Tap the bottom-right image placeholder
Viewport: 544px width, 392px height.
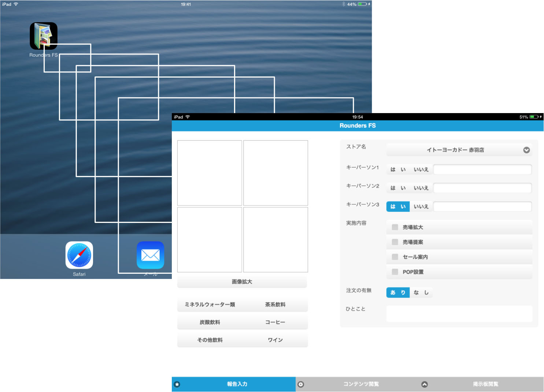coord(275,240)
